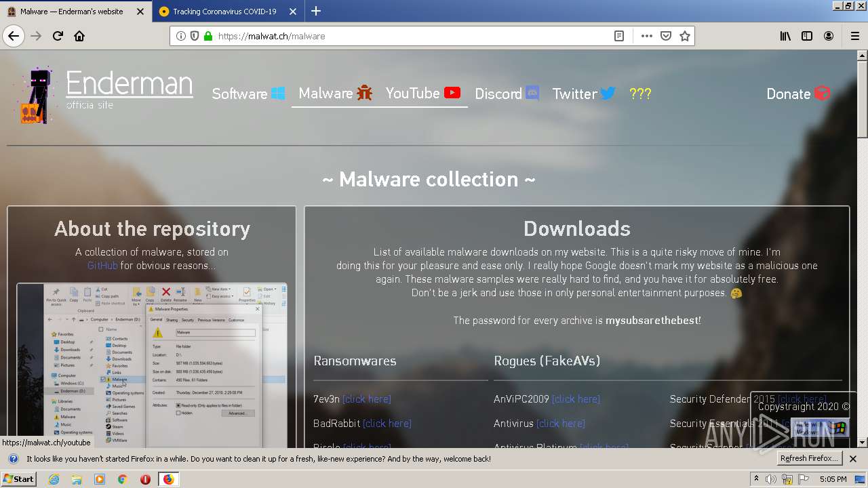
Task: Click the Downloads heading
Action: 577,228
